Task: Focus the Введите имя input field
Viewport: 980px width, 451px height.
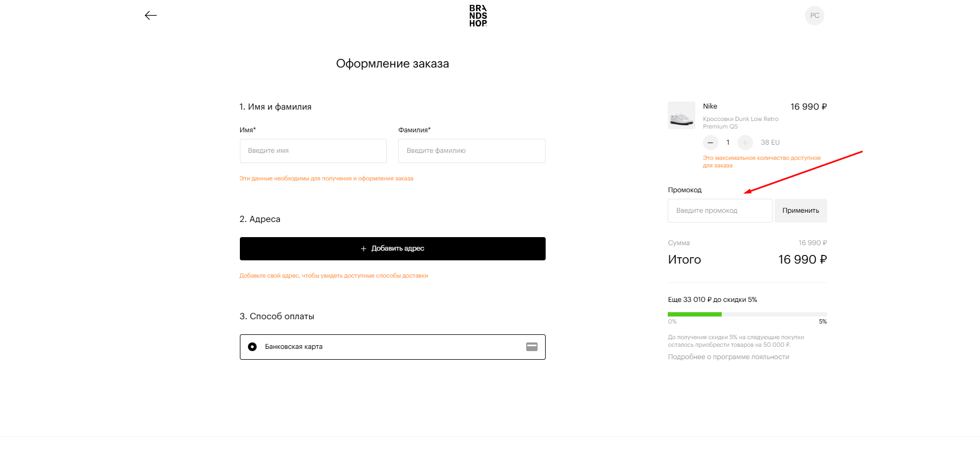Action: click(313, 151)
